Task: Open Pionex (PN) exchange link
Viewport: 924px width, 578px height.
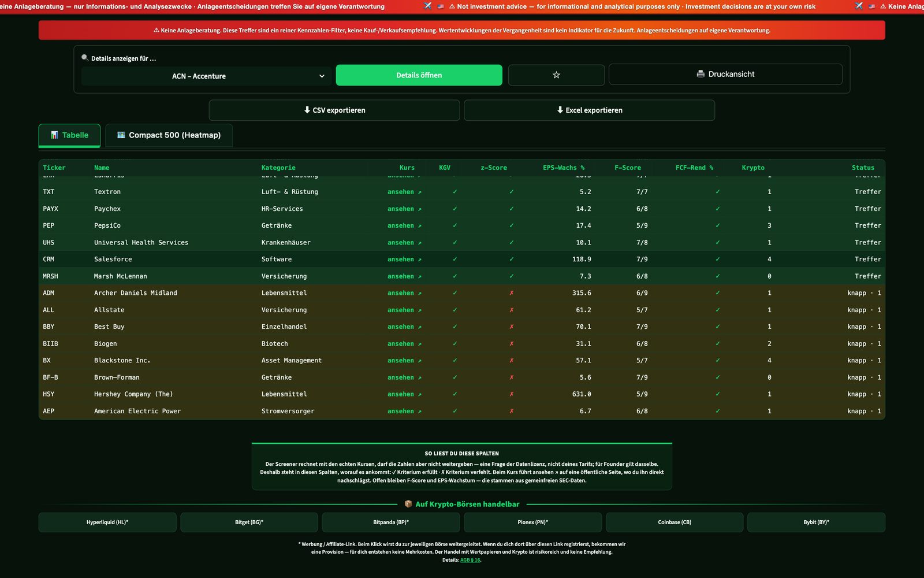Action: [x=532, y=523]
